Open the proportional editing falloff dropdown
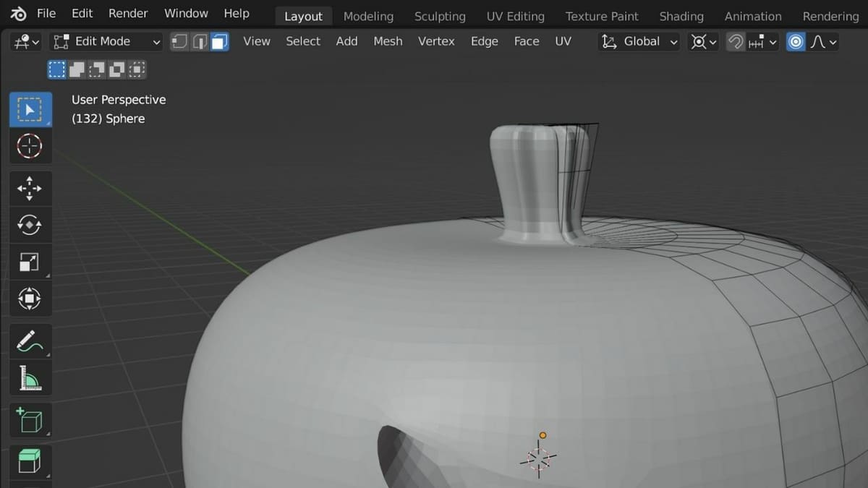This screenshot has width=868, height=488. pos(823,41)
